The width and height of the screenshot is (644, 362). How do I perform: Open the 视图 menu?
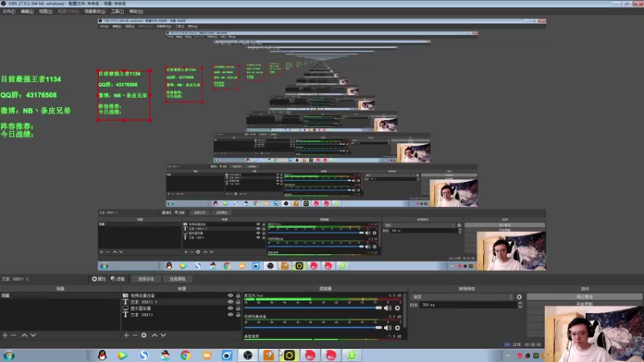pos(46,11)
